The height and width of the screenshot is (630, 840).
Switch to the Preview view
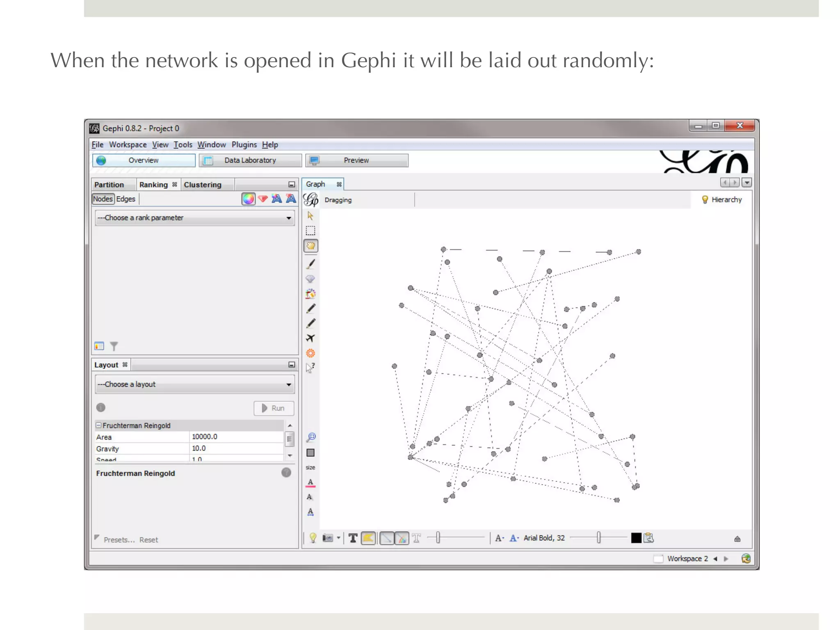pos(356,160)
